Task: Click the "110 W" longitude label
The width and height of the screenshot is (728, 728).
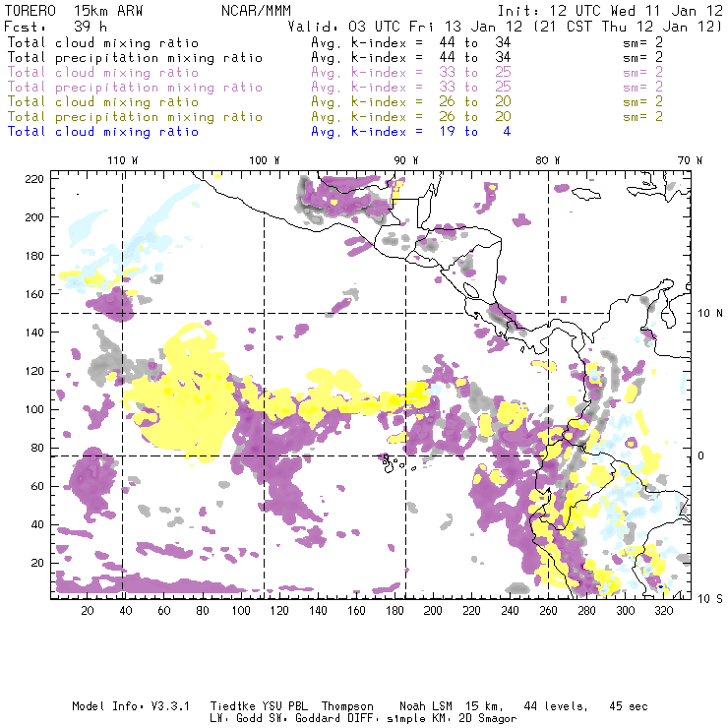Action: tap(123, 160)
